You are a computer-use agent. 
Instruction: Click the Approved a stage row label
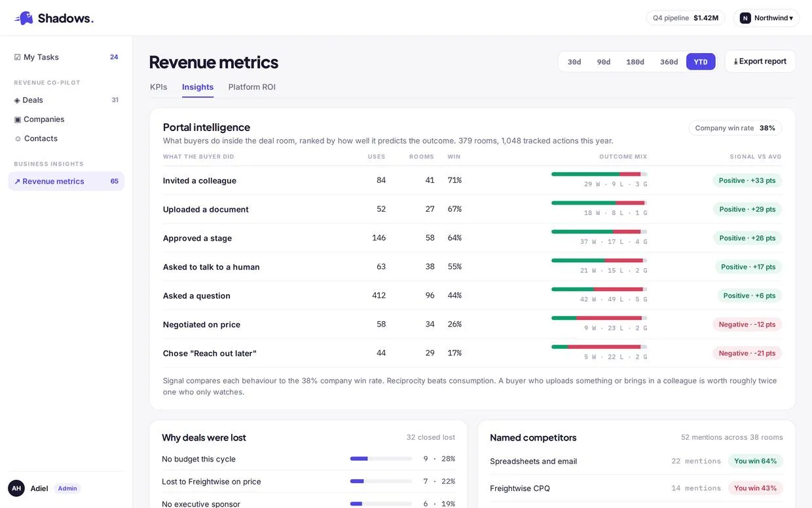point(197,239)
